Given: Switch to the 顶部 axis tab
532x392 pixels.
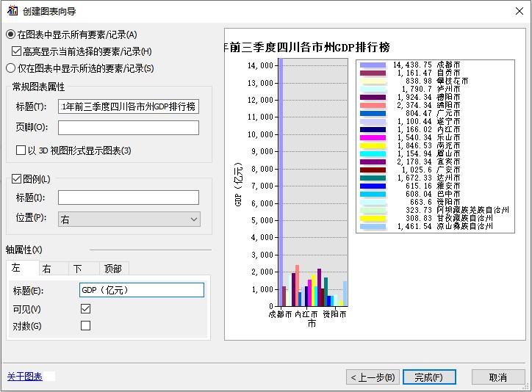Looking at the screenshot, I should coord(113,269).
